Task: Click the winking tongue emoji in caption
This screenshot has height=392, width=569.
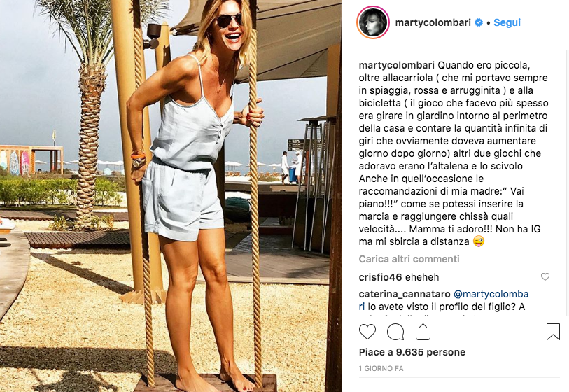Action: [x=479, y=241]
